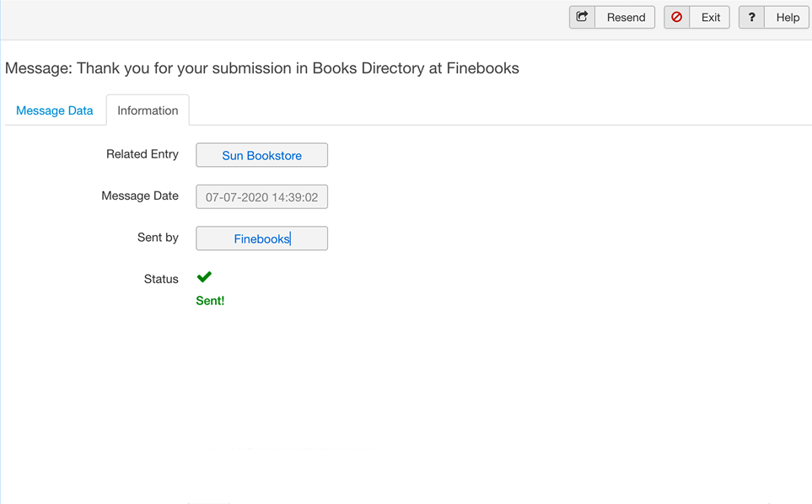Open the Sun Bookstore related entry
This screenshot has height=504, width=812.
tap(261, 155)
